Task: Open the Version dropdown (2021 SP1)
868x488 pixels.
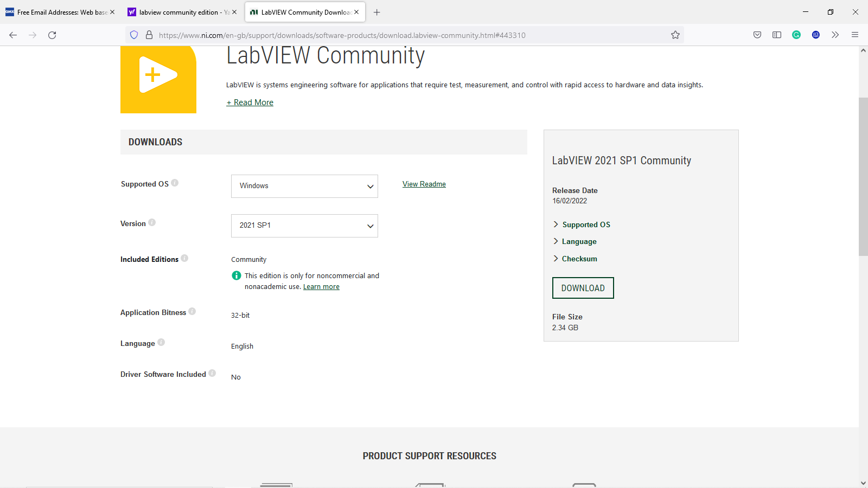Action: (304, 226)
